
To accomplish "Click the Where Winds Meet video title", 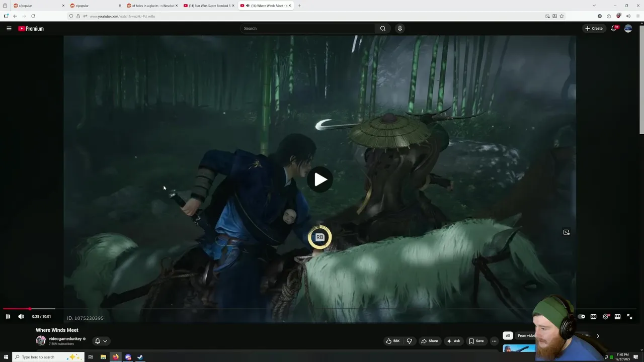I will tap(57, 330).
